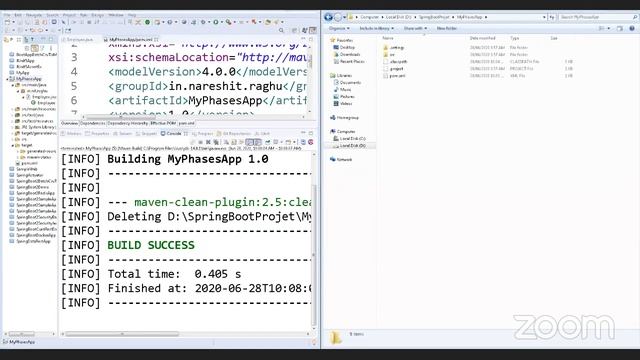
Task: Toggle Show Console When Standard Out Changes
Action: click(249, 142)
